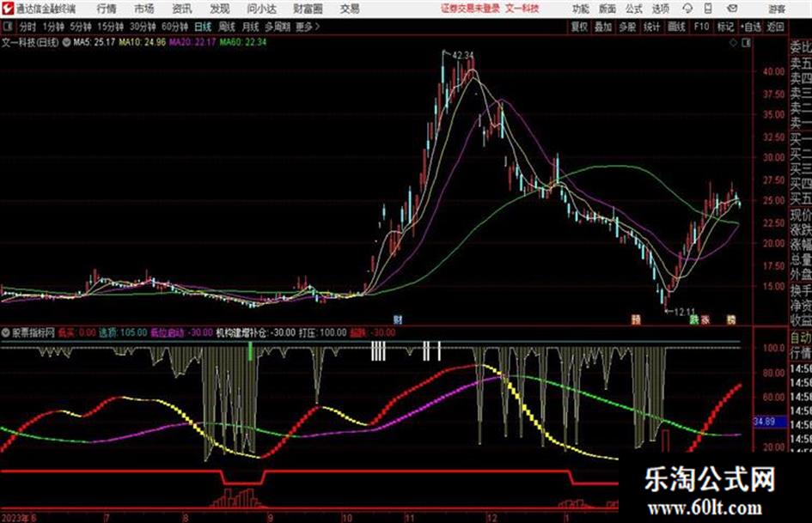The height and width of the screenshot is (523, 812).
Task: Click the 叠加 overlay button
Action: [x=603, y=27]
